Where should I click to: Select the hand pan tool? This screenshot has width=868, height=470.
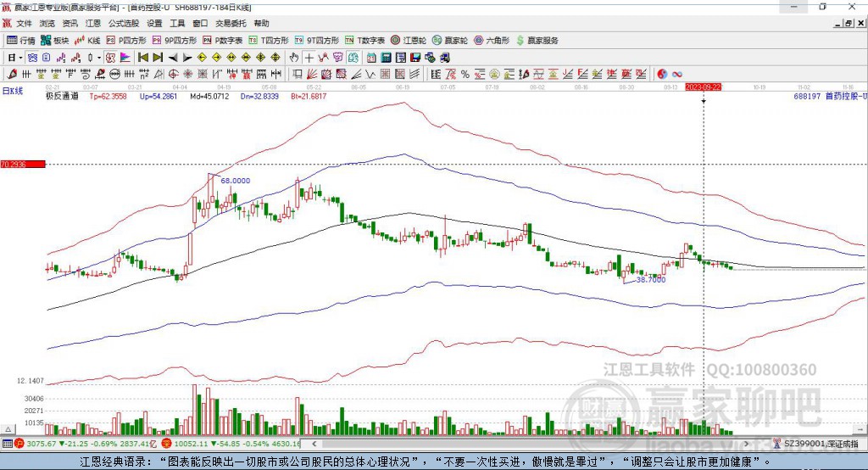294,58
